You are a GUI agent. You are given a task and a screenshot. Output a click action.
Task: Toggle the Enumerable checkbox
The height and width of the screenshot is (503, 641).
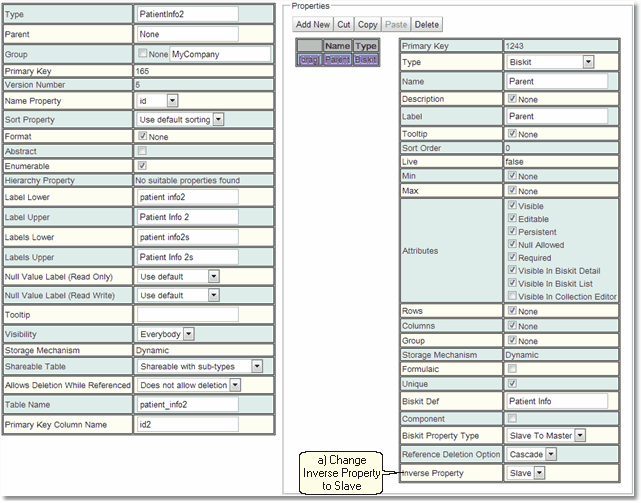pyautogui.click(x=142, y=165)
